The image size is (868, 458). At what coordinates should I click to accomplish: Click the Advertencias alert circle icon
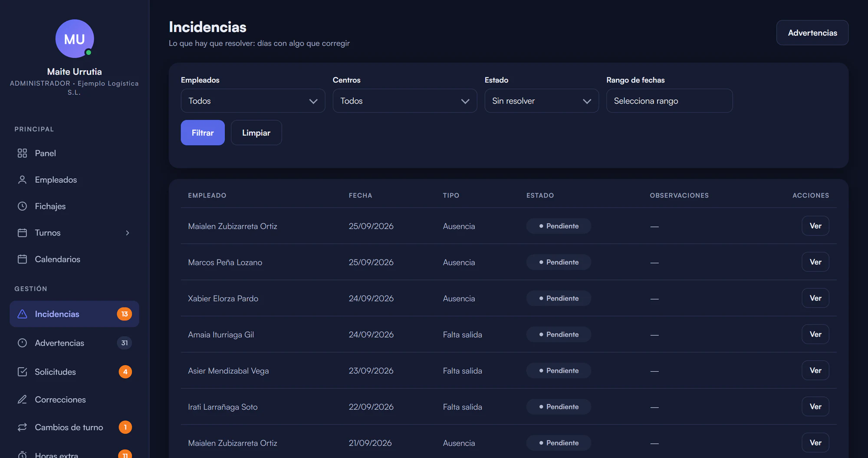pyautogui.click(x=22, y=343)
